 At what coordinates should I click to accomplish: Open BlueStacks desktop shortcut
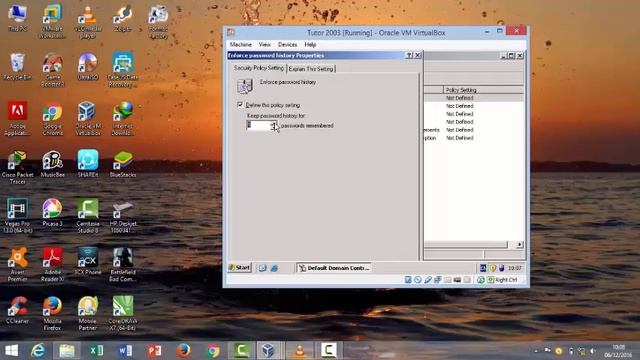tap(122, 164)
